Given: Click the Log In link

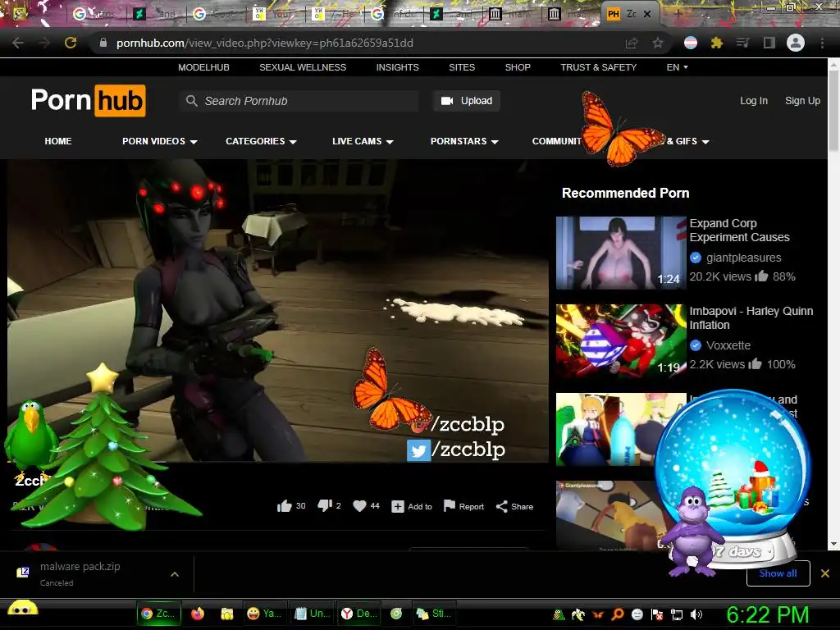Looking at the screenshot, I should [x=754, y=101].
